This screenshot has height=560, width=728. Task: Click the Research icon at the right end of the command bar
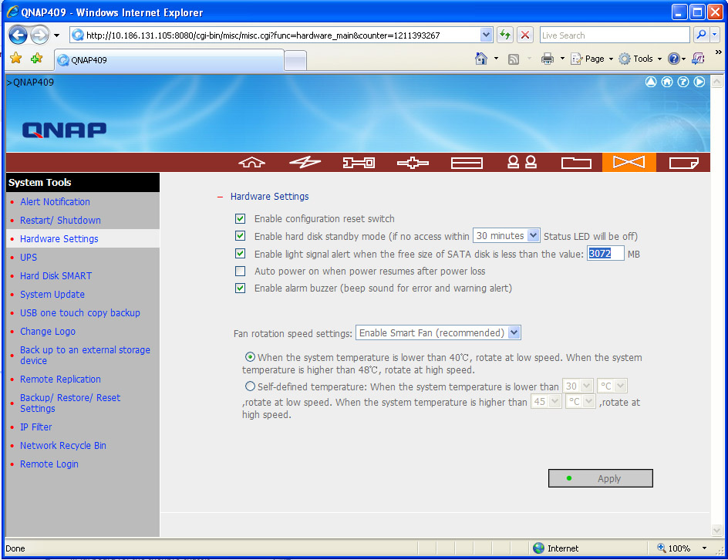698,59
